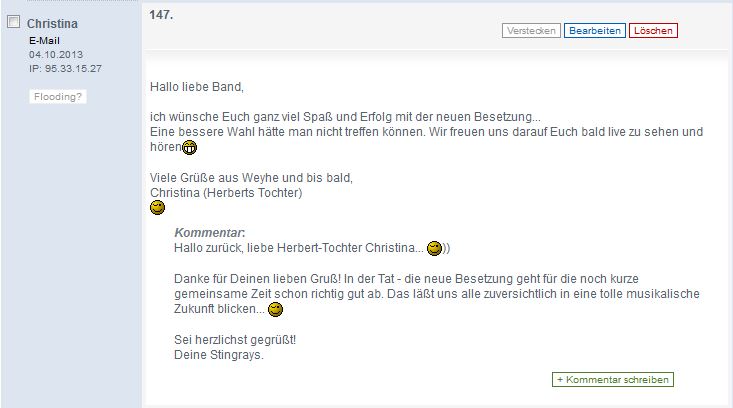733x408 pixels.
Task: Click the Sei herzlichst gegrüßt line
Action: [x=235, y=340]
